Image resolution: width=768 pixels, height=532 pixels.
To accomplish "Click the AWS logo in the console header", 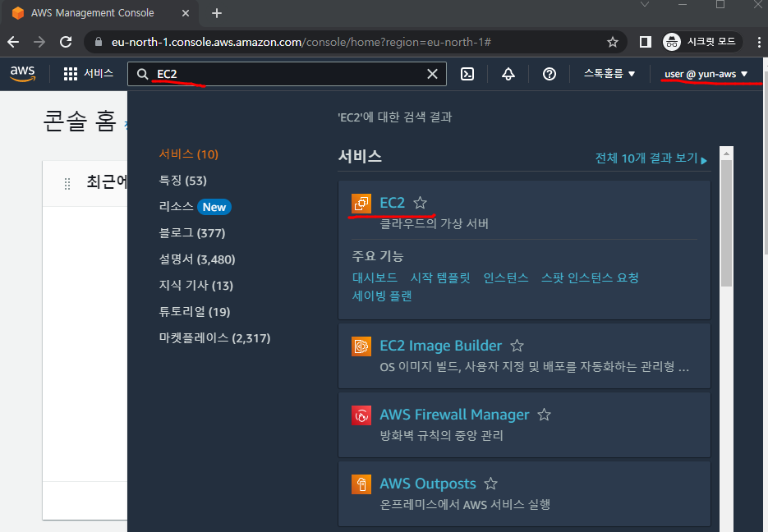I will pos(22,73).
